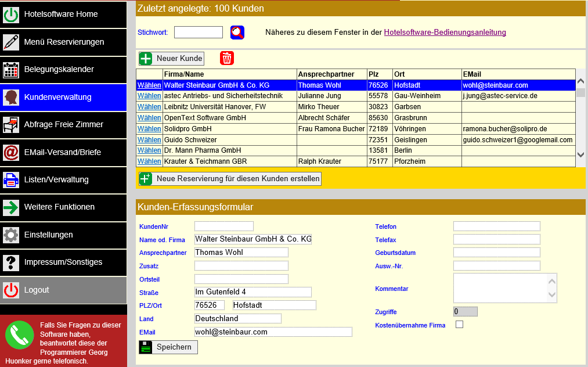Select the Abfrage Freie Zimmer menu entry
This screenshot has height=367, width=588.
(64, 125)
